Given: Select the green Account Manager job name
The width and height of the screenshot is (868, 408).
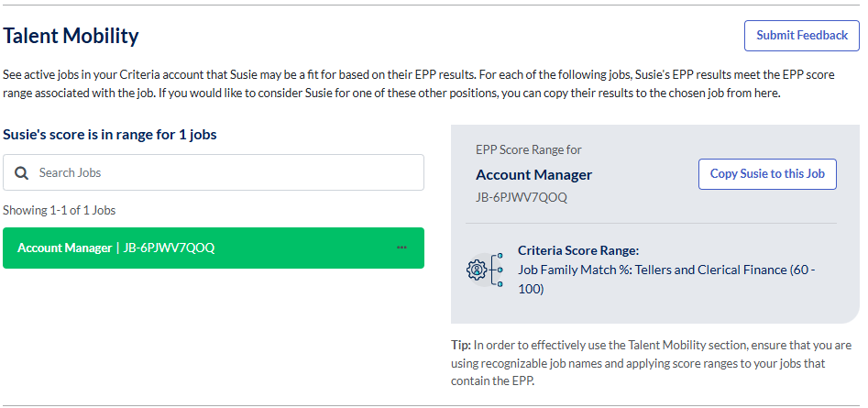Looking at the screenshot, I should tap(64, 248).
